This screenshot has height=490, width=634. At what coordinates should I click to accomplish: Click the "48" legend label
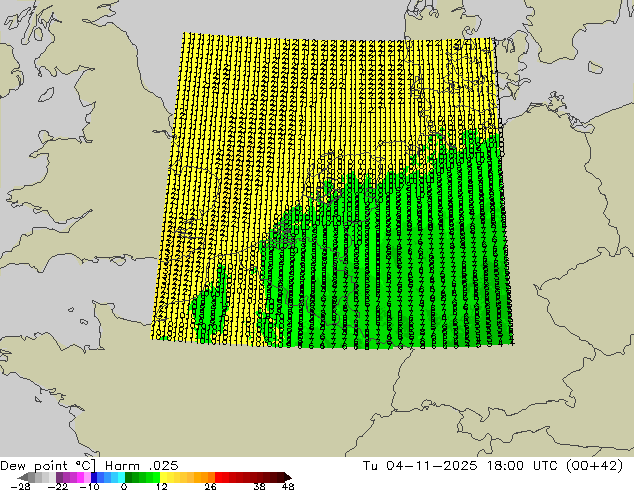(x=288, y=486)
